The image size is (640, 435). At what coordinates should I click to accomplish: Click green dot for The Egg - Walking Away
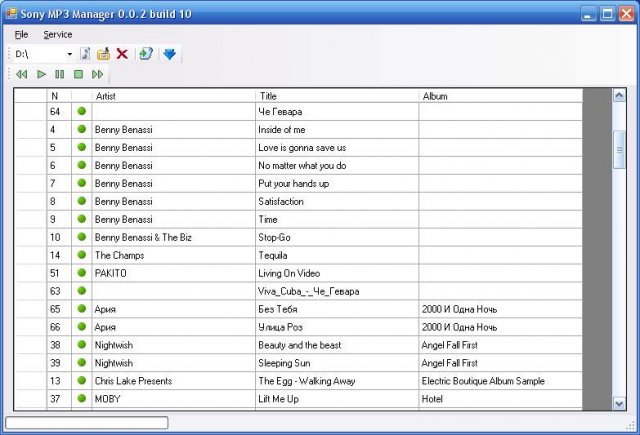click(82, 380)
